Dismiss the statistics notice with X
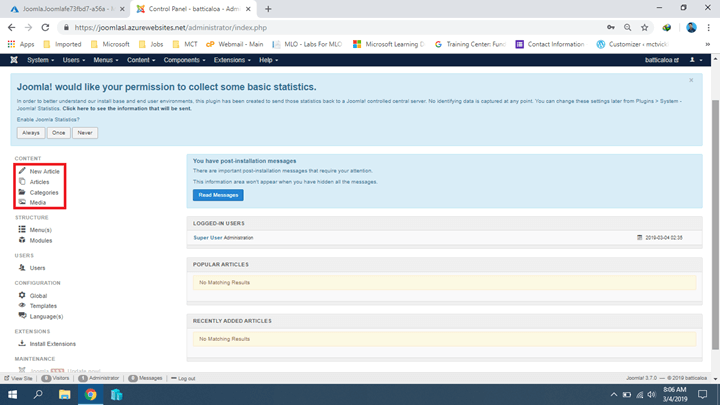Screen dimensions: 720x405 coord(691,80)
